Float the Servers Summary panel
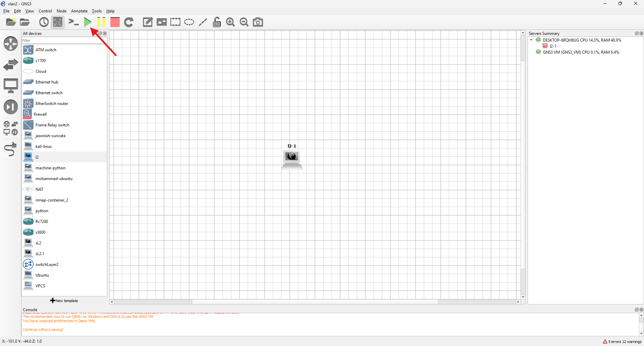 pos(637,34)
